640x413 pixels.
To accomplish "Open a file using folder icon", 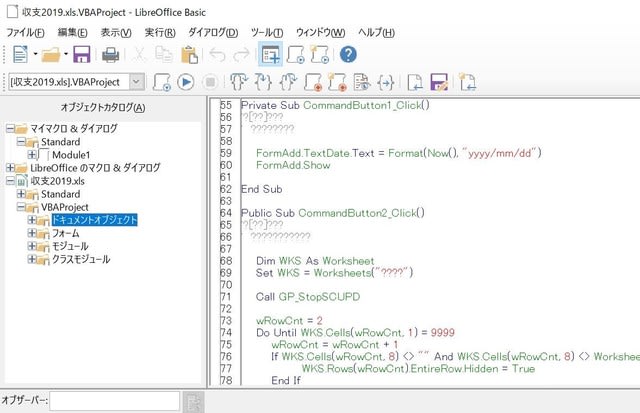I will point(51,54).
